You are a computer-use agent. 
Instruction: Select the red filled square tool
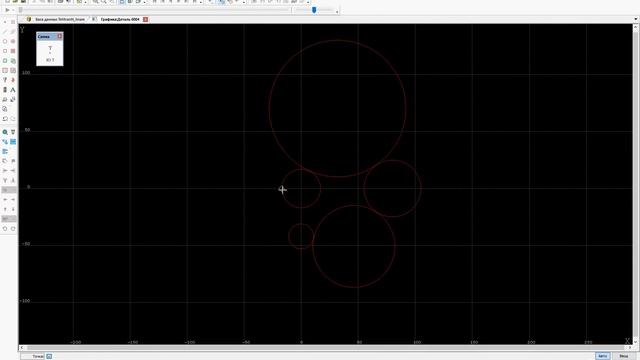point(13,51)
